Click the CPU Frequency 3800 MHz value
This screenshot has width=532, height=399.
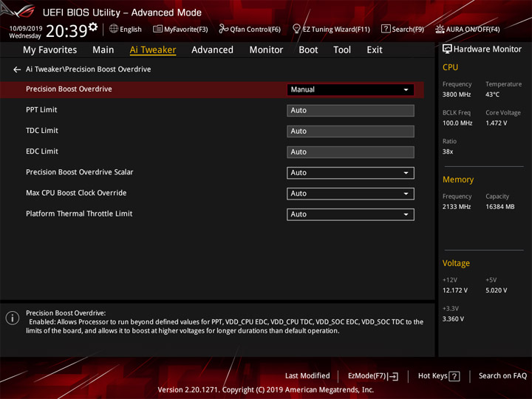457,95
